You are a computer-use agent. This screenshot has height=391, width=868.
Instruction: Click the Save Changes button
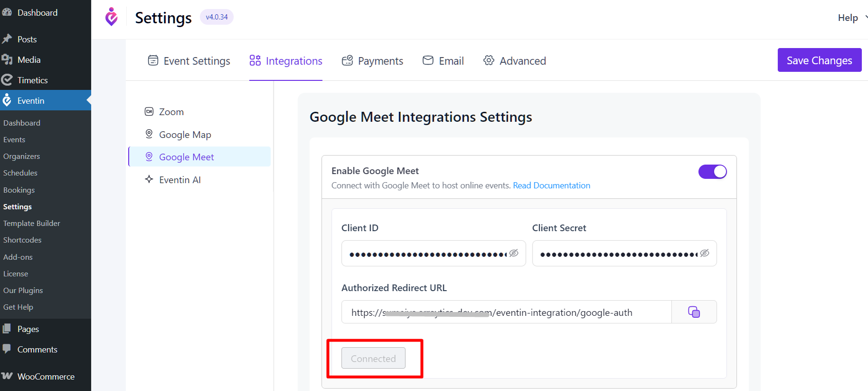pos(820,60)
